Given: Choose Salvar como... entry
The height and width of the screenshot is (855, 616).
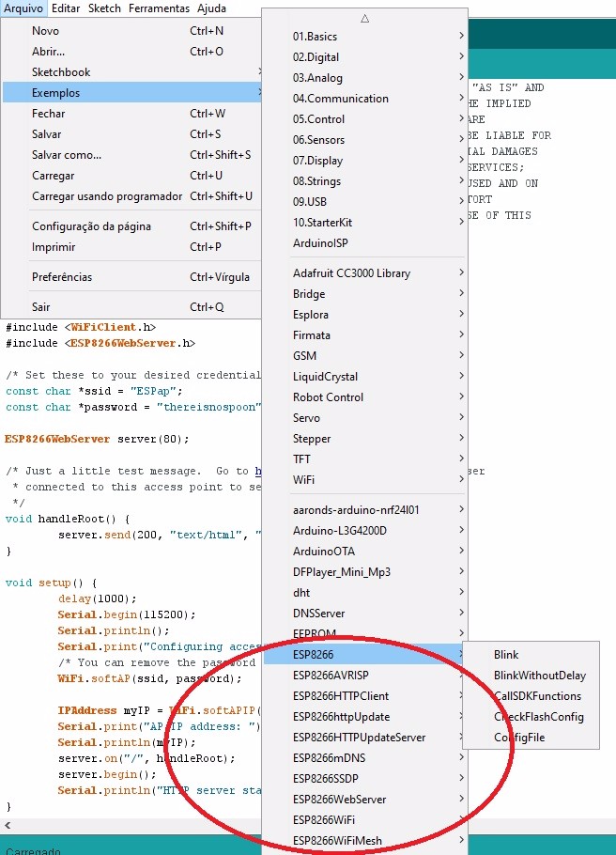Looking at the screenshot, I should [131, 155].
